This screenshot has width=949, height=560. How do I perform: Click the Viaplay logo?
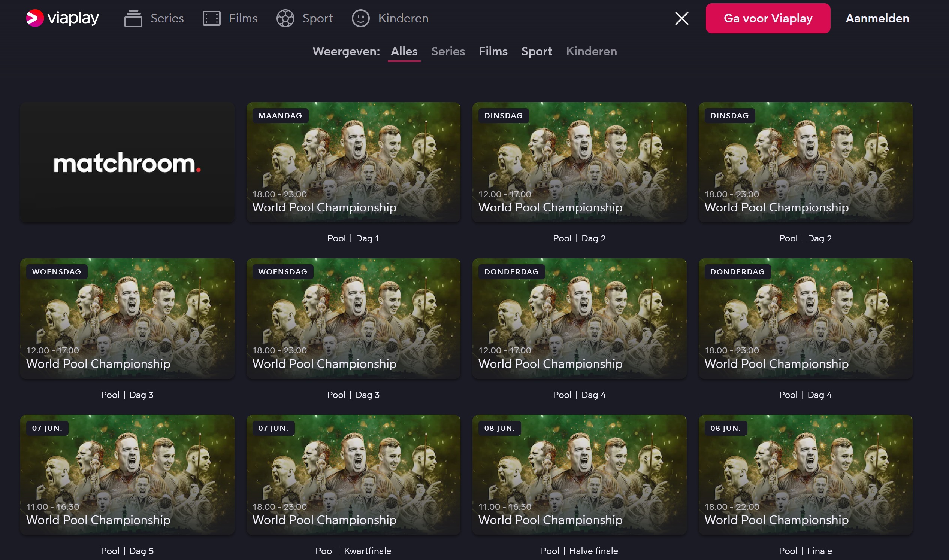[x=62, y=18]
